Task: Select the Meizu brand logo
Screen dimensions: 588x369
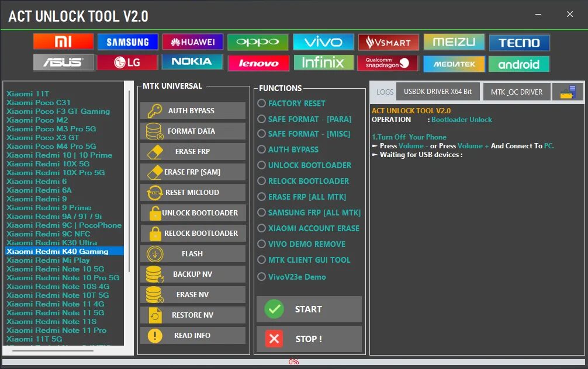Action: click(x=454, y=42)
